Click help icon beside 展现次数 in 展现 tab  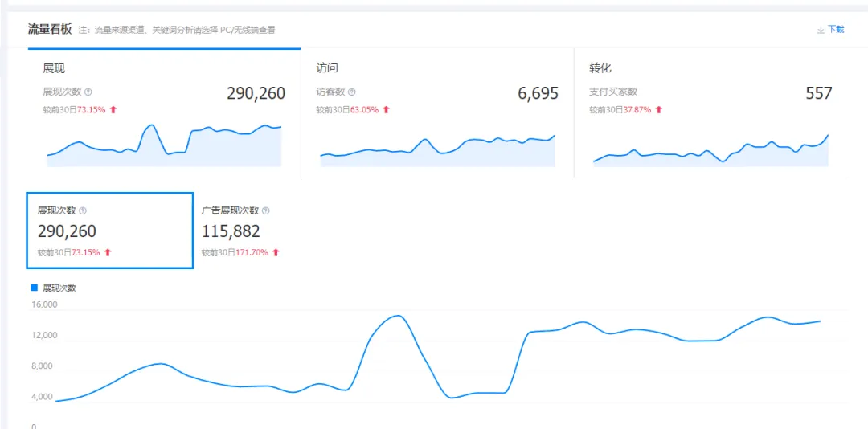pos(88,92)
